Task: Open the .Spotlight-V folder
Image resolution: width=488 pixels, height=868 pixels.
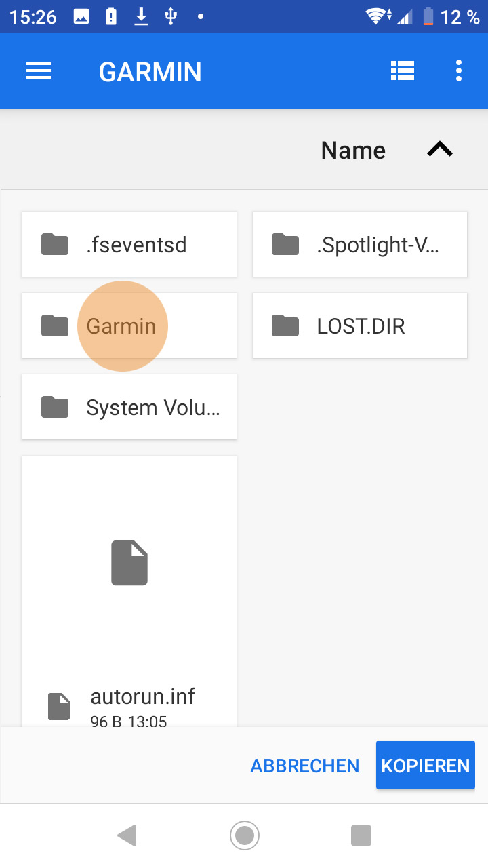Action: click(360, 244)
